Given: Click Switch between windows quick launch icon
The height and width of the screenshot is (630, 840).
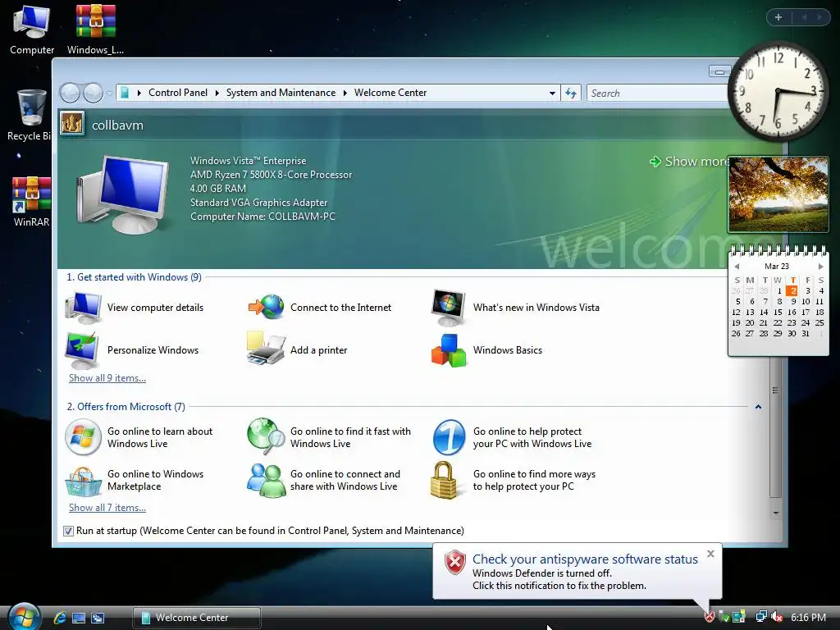Looking at the screenshot, I should pyautogui.click(x=98, y=618).
